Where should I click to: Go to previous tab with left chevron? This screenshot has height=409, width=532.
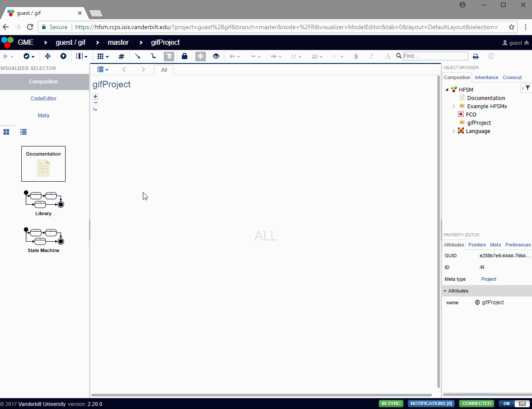(x=124, y=70)
